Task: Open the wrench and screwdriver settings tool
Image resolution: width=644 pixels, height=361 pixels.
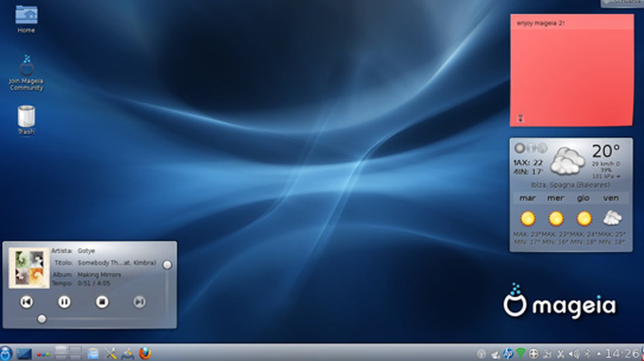Action: click(110, 354)
